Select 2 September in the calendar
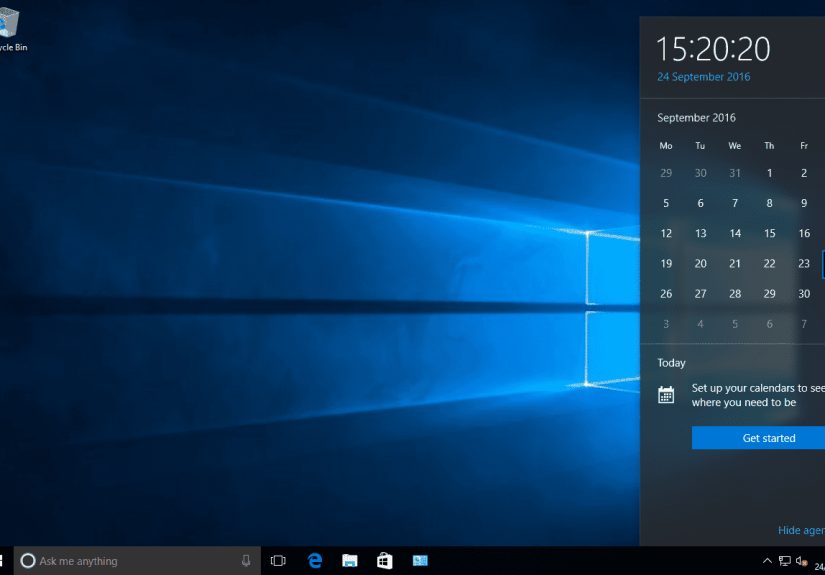The width and height of the screenshot is (825, 575). pos(804,173)
